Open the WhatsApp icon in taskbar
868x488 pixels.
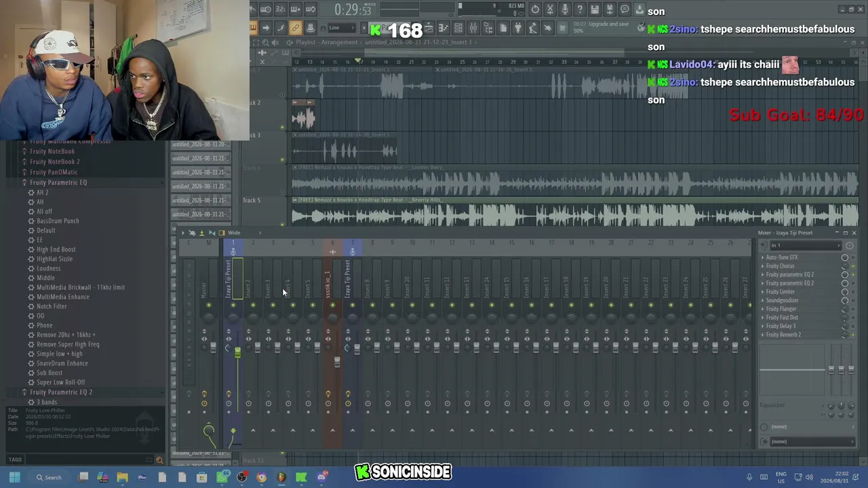tap(222, 477)
